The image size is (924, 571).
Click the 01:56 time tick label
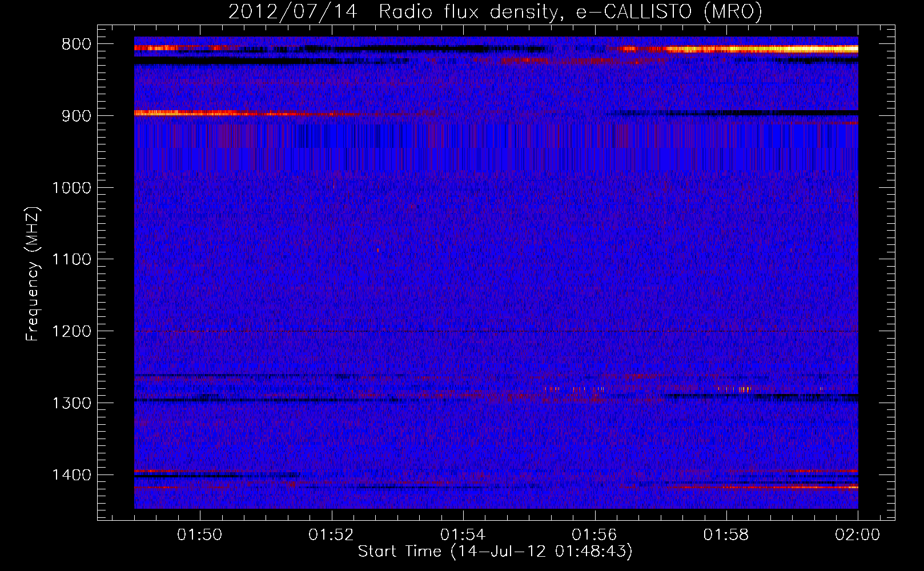point(594,535)
